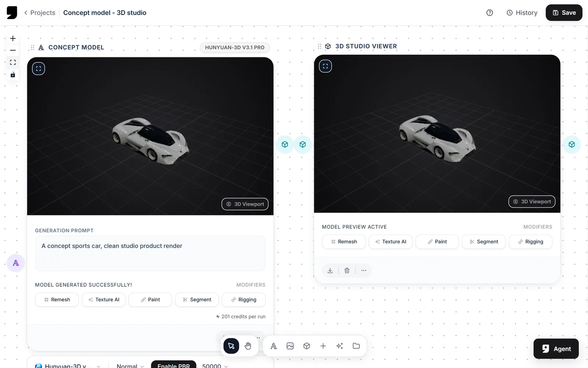588x368 pixels.
Task: Grab the Concept Model node drag handle
Action: coord(33,47)
